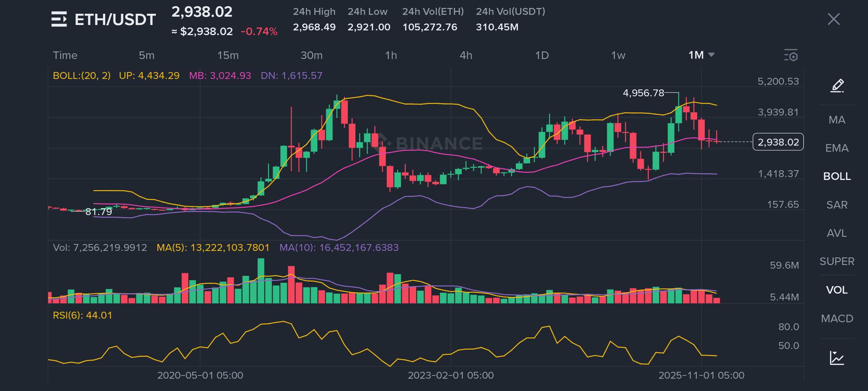Enable the SUPER indicator
The width and height of the screenshot is (868, 391).
(x=837, y=261)
